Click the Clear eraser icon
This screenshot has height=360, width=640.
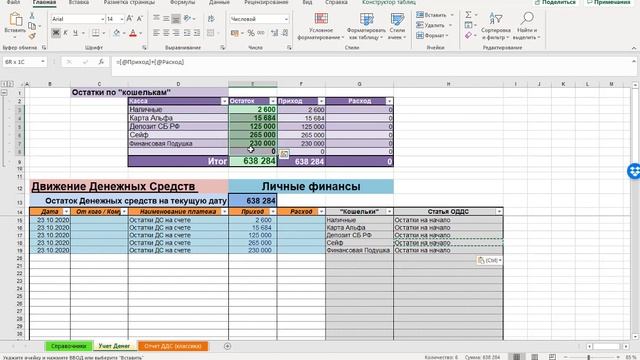468,36
